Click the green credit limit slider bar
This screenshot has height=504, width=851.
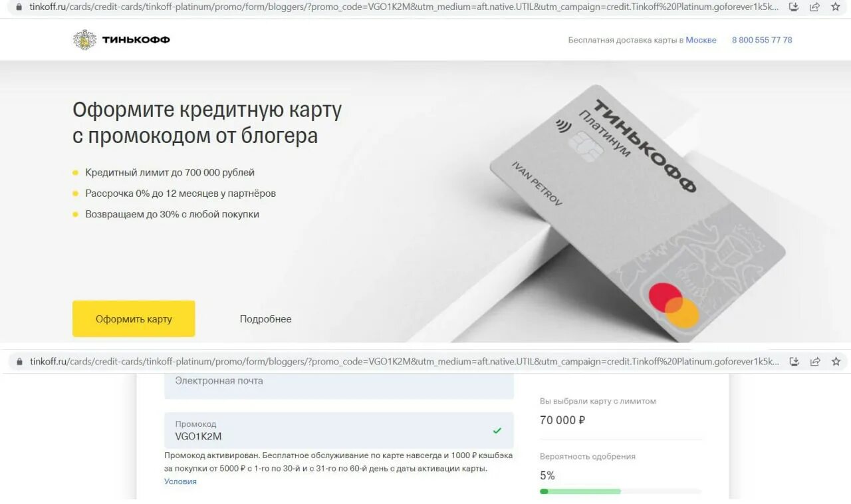(580, 491)
